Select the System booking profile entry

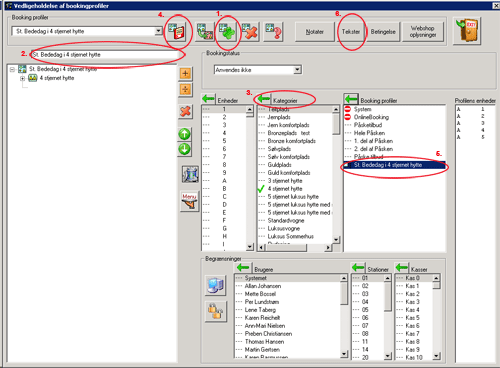362,109
